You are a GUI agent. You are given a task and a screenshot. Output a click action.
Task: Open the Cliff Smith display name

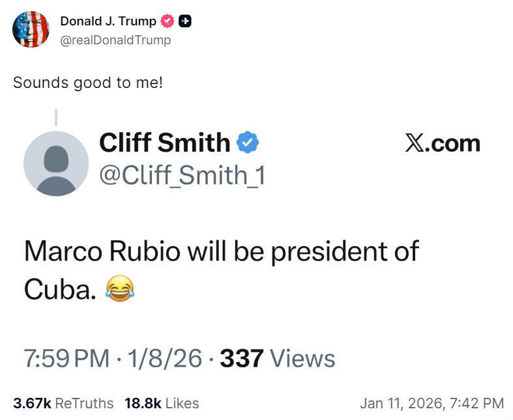(164, 143)
